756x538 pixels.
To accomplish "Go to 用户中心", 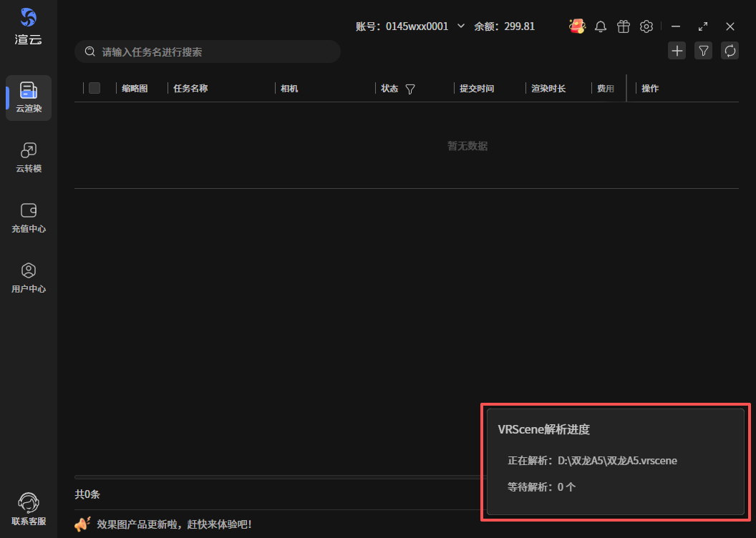I will (x=29, y=278).
